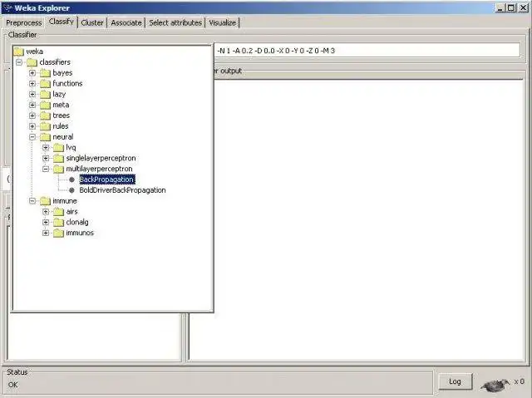Click the bayes folder icon
The width and height of the screenshot is (532, 398).
[x=45, y=73]
